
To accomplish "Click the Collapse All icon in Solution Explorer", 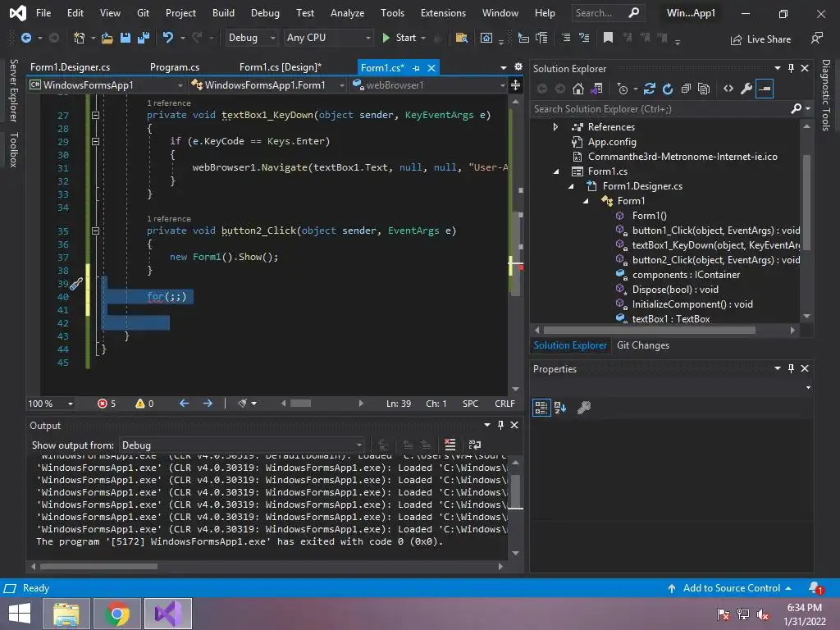I will pos(686,89).
